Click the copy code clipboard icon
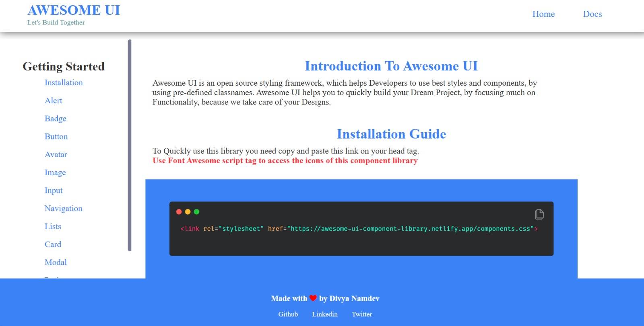This screenshot has width=644, height=326. (x=539, y=214)
